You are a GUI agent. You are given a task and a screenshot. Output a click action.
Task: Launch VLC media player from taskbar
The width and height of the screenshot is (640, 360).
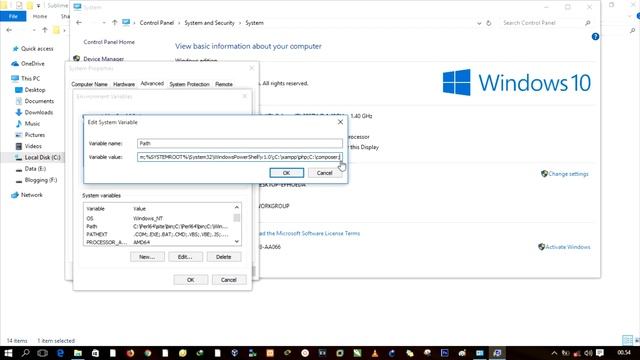coord(375,353)
